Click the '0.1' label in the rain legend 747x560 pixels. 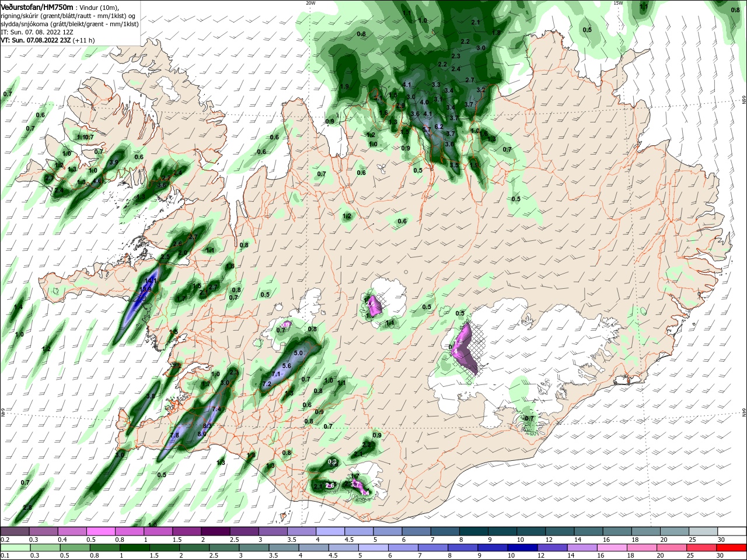pyautogui.click(x=5, y=556)
